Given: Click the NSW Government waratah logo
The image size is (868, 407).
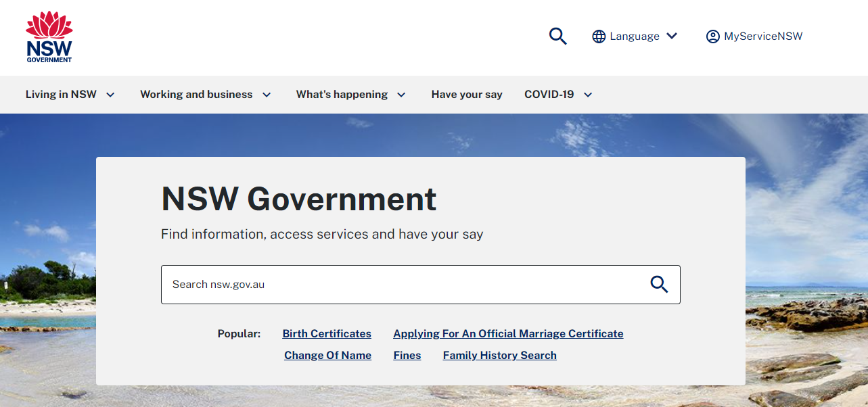Looking at the screenshot, I should (49, 37).
